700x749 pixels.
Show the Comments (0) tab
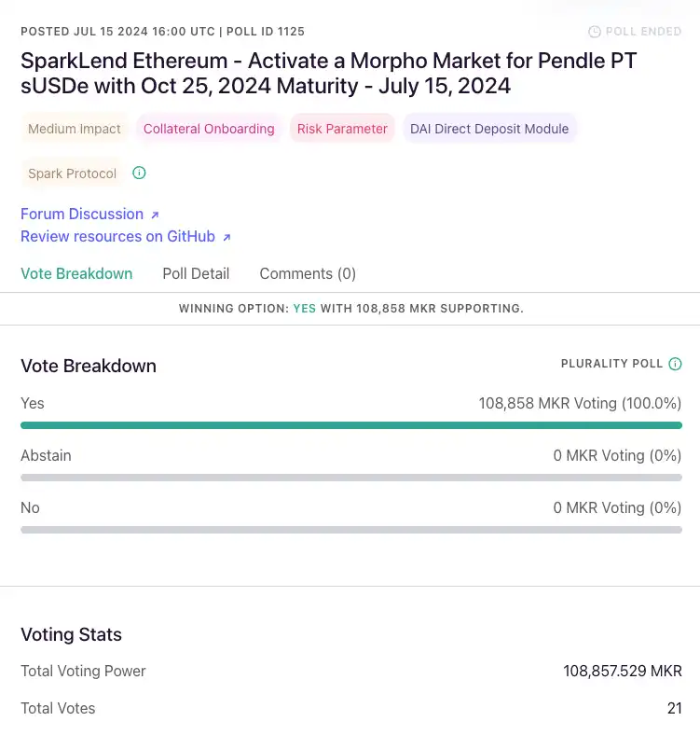tap(308, 273)
